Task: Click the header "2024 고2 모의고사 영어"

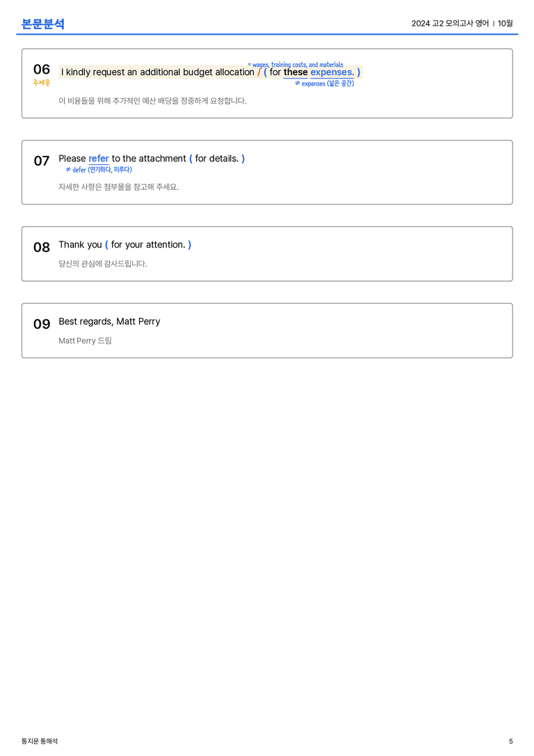Action: click(x=450, y=23)
